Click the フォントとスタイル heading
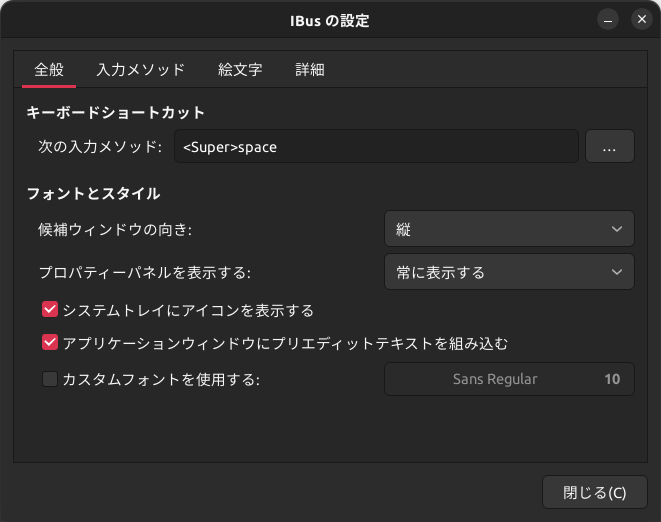 [94, 194]
